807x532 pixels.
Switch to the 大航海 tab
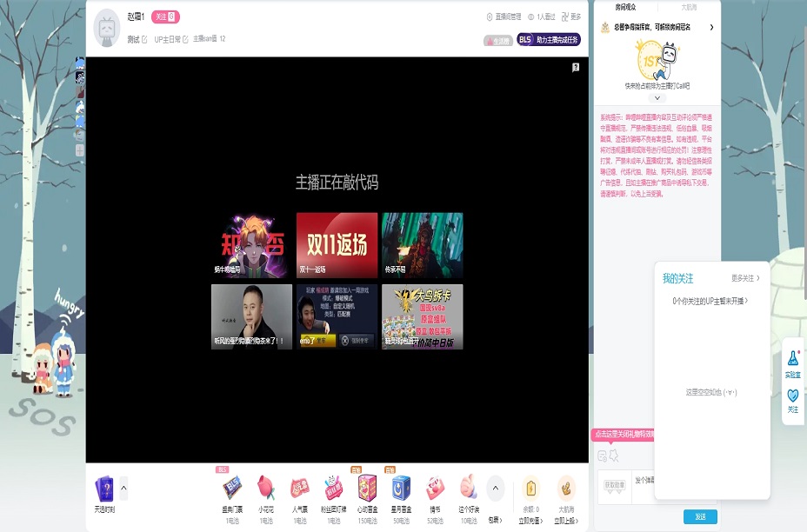[x=689, y=7]
